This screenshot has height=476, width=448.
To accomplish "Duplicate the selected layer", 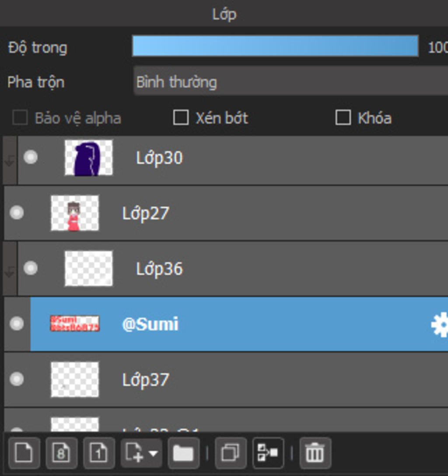I will (231, 453).
